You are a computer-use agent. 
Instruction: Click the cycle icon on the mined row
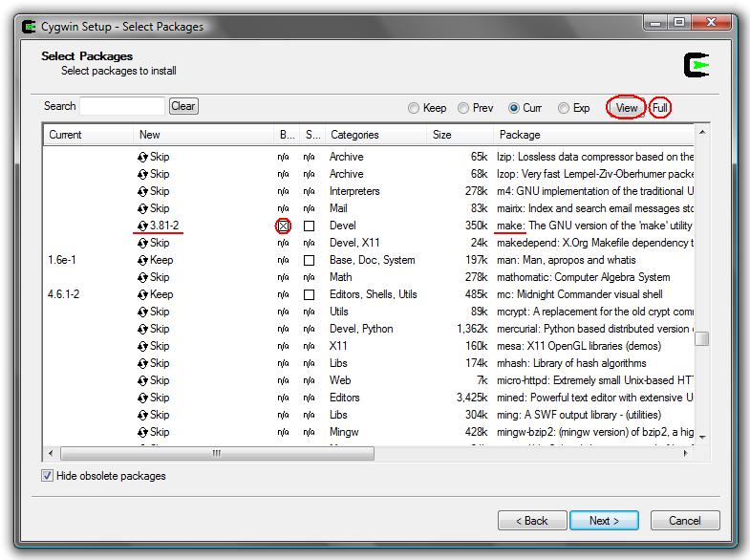click(x=142, y=398)
